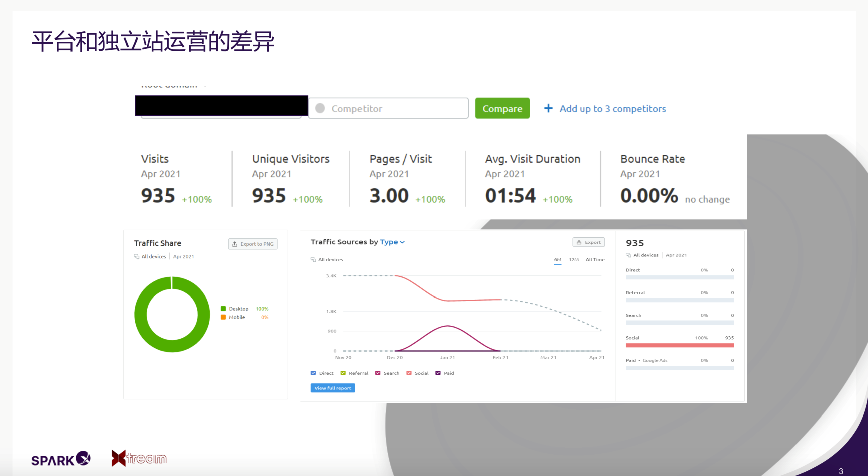Click the 3.4K axis label
Viewport: 868px width, 476px height.
[331, 276]
